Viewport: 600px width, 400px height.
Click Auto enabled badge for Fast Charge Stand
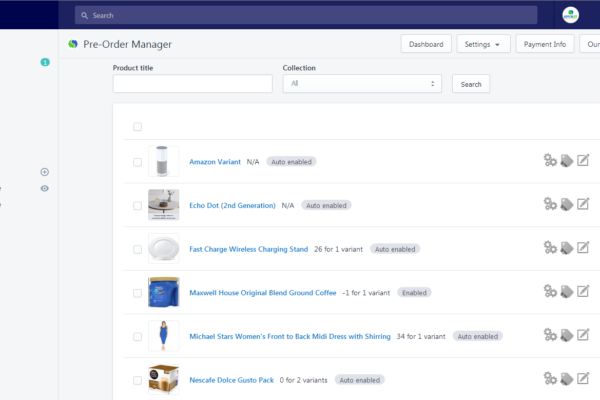click(x=395, y=249)
